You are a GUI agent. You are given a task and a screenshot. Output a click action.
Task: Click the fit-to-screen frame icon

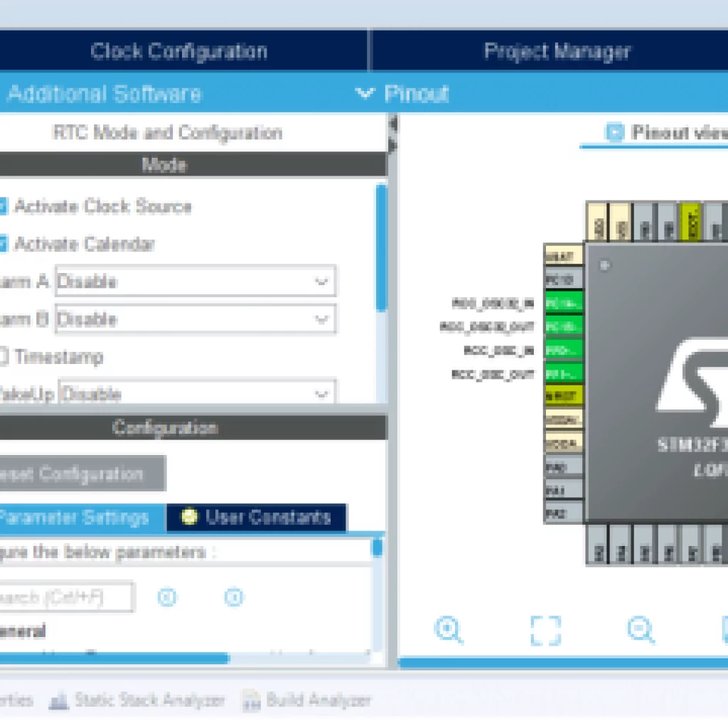pos(545,630)
